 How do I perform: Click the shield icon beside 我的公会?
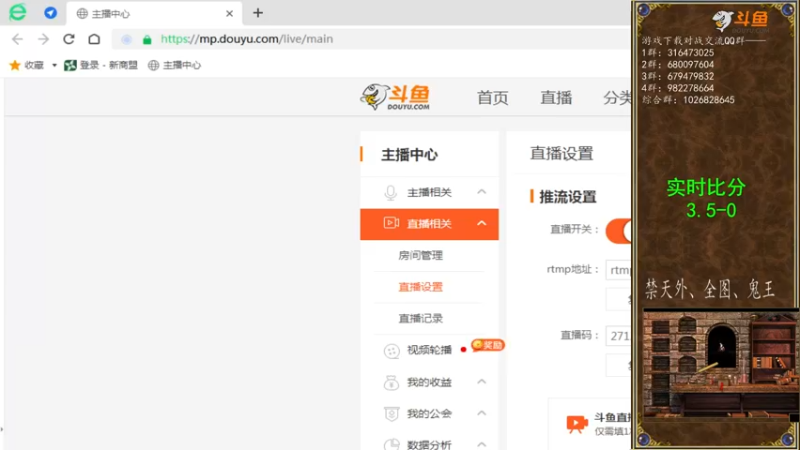[391, 414]
